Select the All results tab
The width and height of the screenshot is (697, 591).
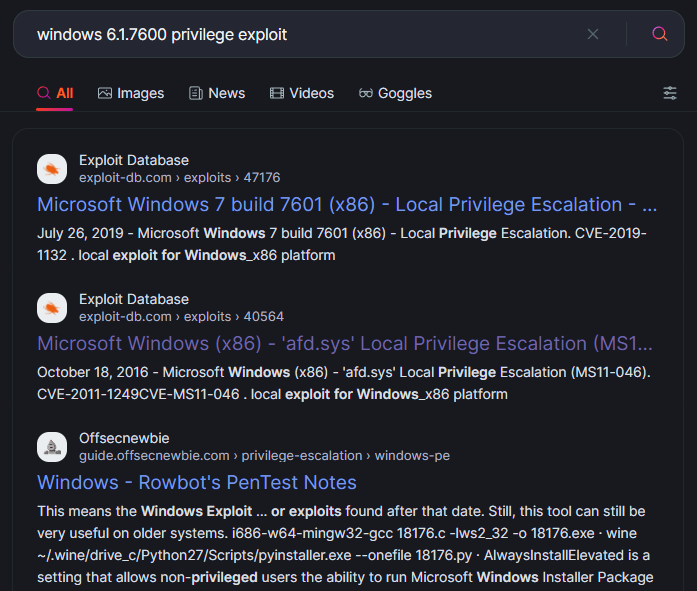coord(55,93)
